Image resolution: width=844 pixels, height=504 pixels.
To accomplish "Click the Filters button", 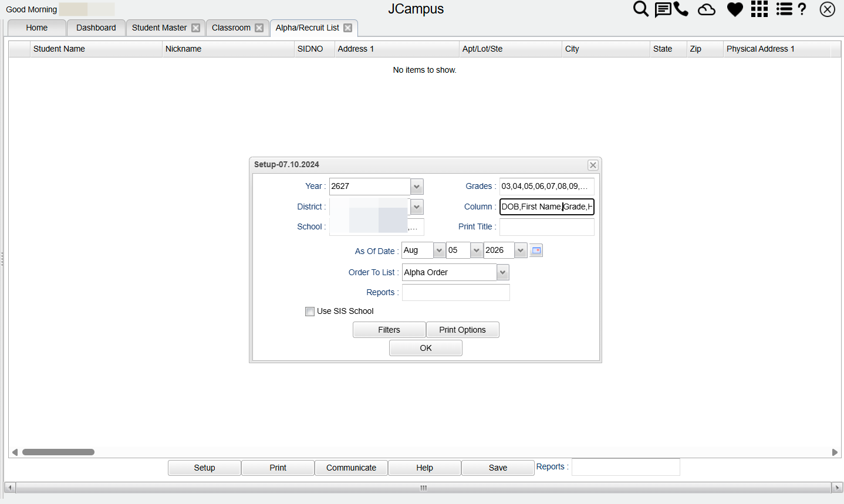I will (x=389, y=330).
